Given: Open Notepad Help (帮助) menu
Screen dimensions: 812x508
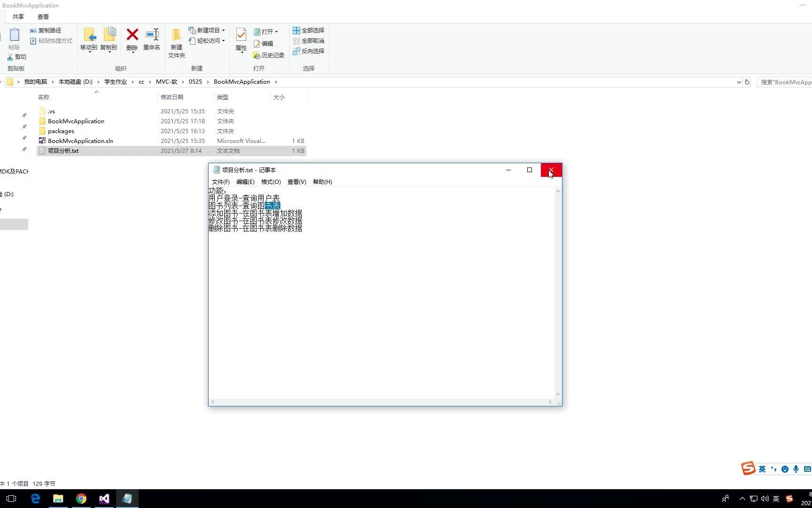Looking at the screenshot, I should [x=322, y=182].
